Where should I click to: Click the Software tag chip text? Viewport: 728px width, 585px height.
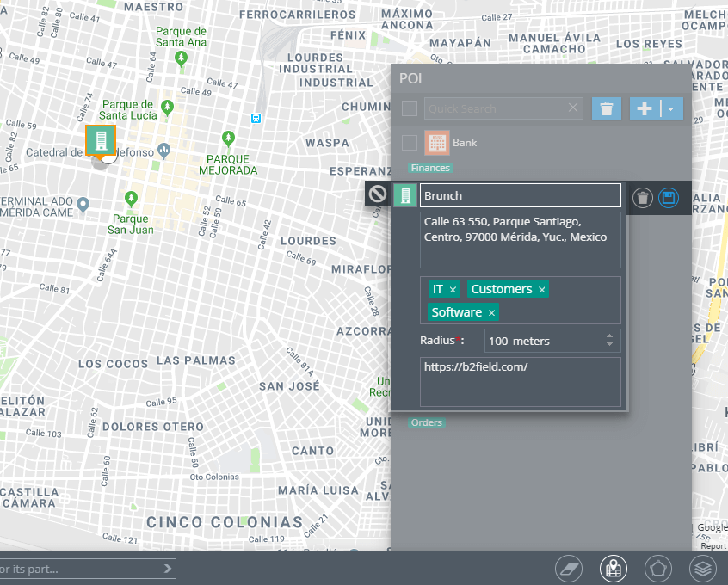coord(457,312)
